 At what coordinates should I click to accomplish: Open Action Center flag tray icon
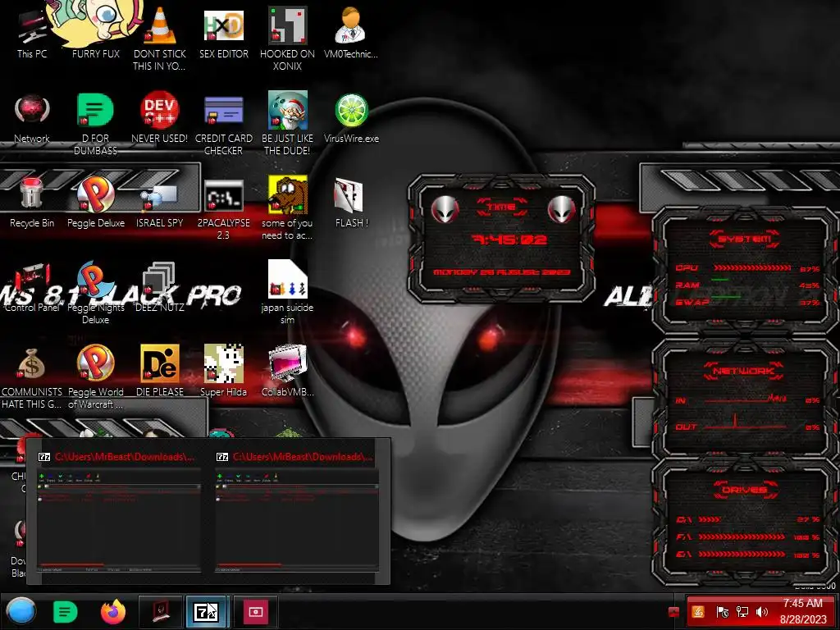[722, 612]
